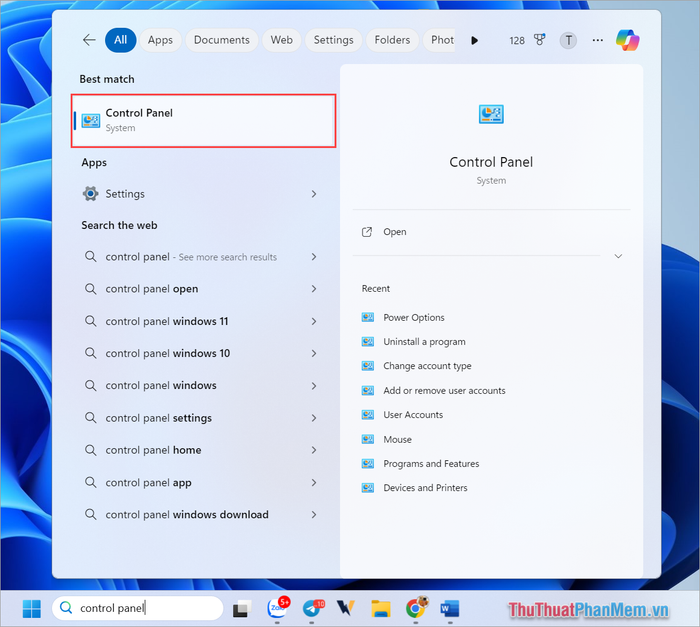The width and height of the screenshot is (700, 627).
Task: Expand 'control panel windows 10' chevron
Action: [x=314, y=353]
